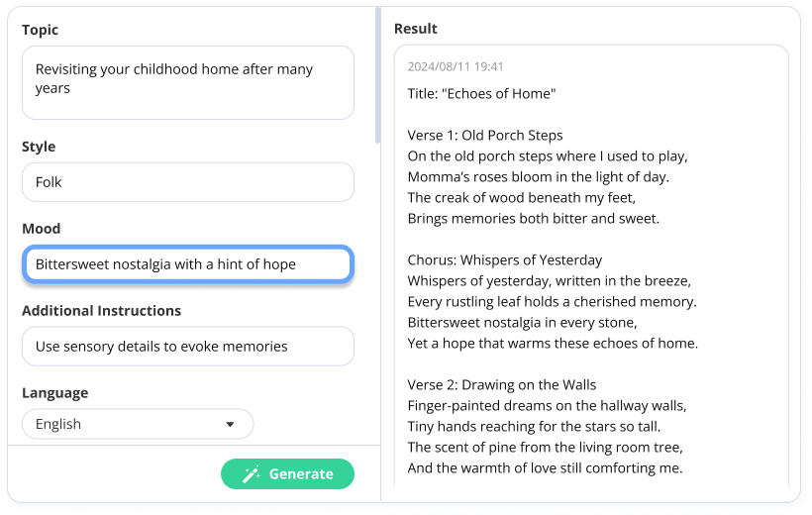The height and width of the screenshot is (515, 812).
Task: Click the Language label
Action: point(54,393)
